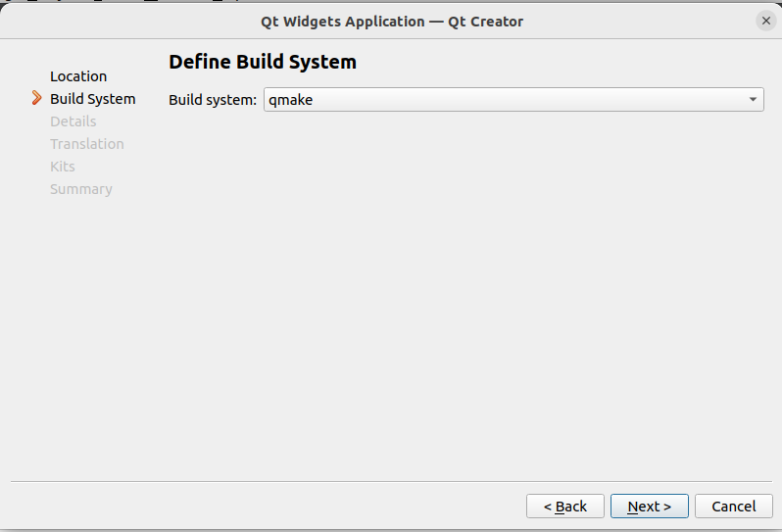
Task: Select the Summary step in sidebar
Action: tap(80, 189)
